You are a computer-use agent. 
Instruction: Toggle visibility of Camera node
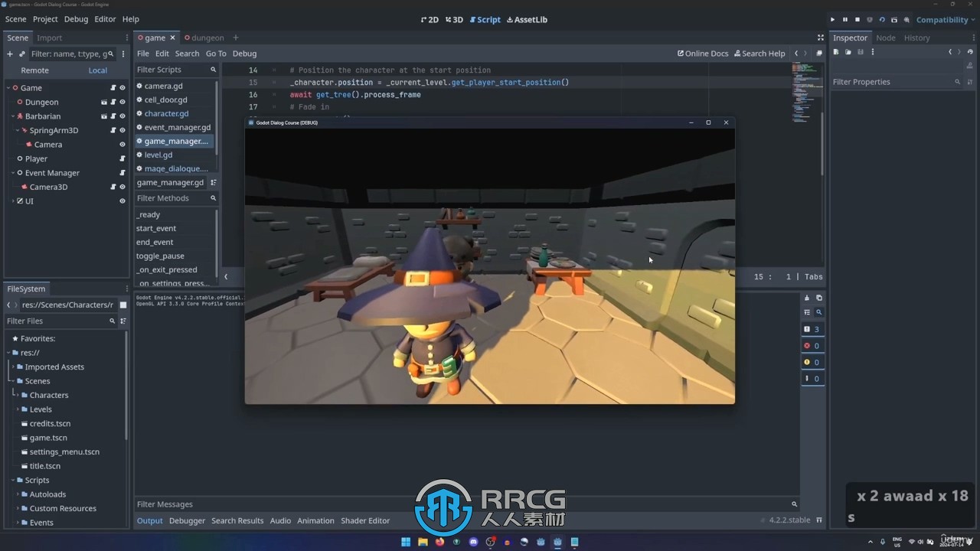pyautogui.click(x=122, y=145)
